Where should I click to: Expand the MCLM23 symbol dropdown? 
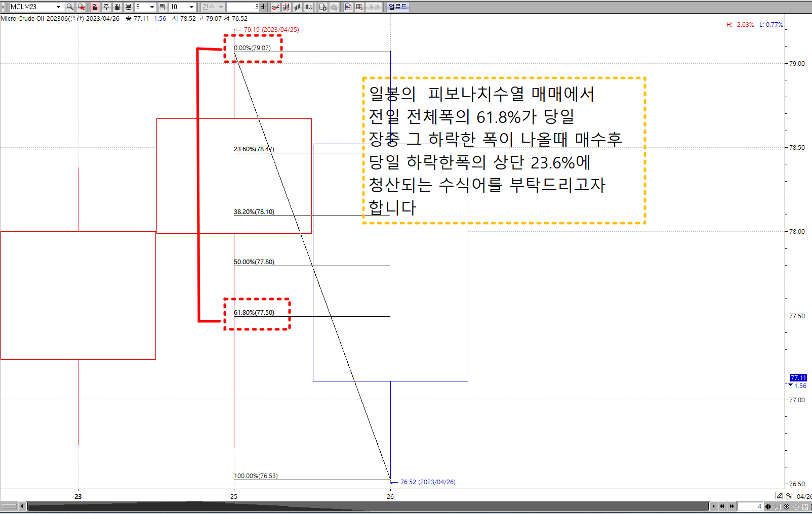coord(58,7)
